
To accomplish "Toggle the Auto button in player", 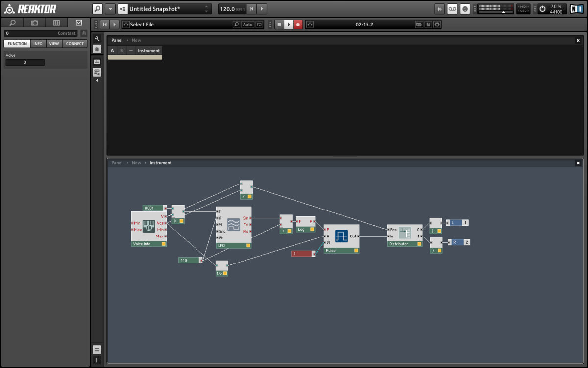I will tap(248, 25).
